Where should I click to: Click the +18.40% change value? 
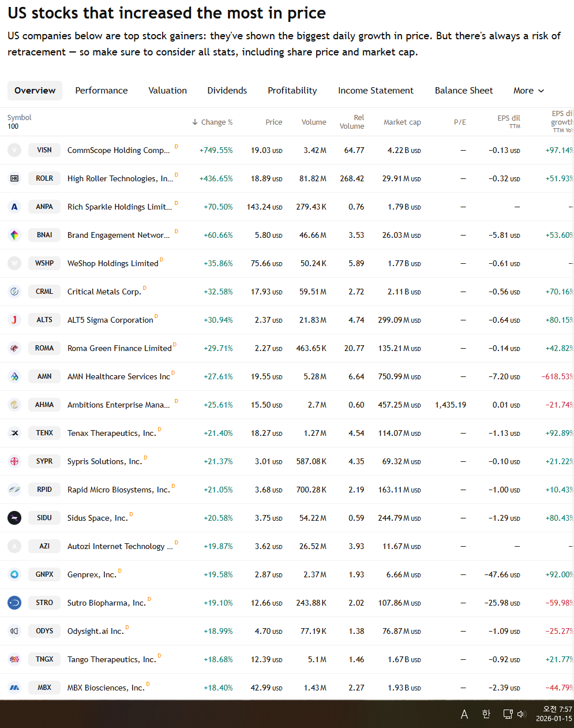218,688
